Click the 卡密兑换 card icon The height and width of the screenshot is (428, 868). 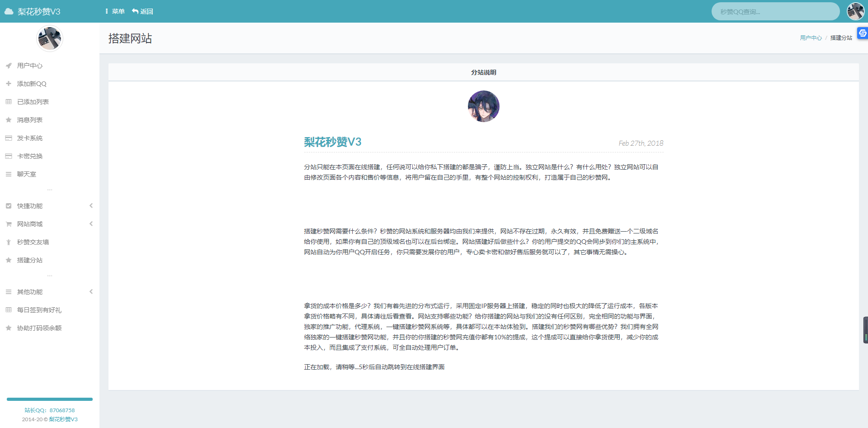click(x=8, y=156)
